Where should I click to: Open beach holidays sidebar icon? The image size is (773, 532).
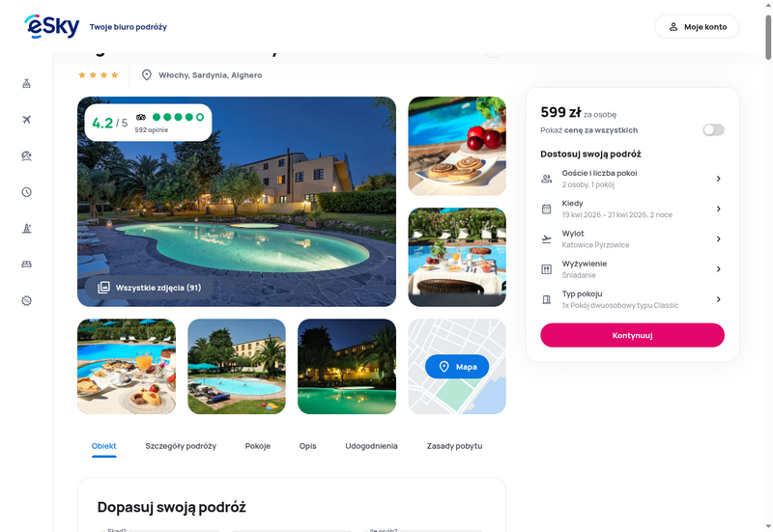[x=27, y=155]
